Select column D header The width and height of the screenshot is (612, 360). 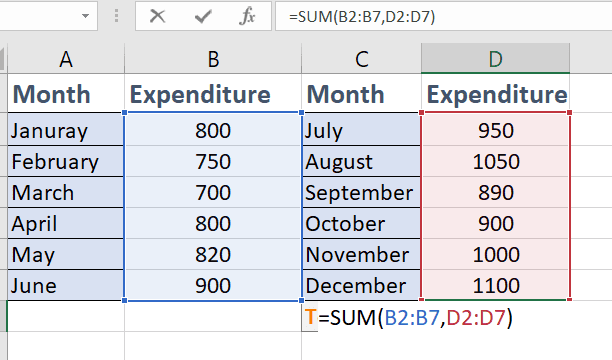click(x=496, y=59)
